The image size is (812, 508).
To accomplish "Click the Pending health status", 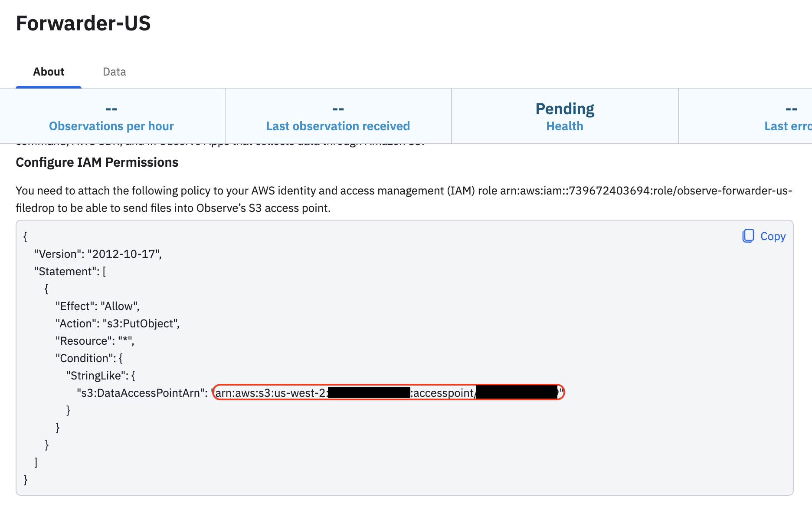I will 565,109.
